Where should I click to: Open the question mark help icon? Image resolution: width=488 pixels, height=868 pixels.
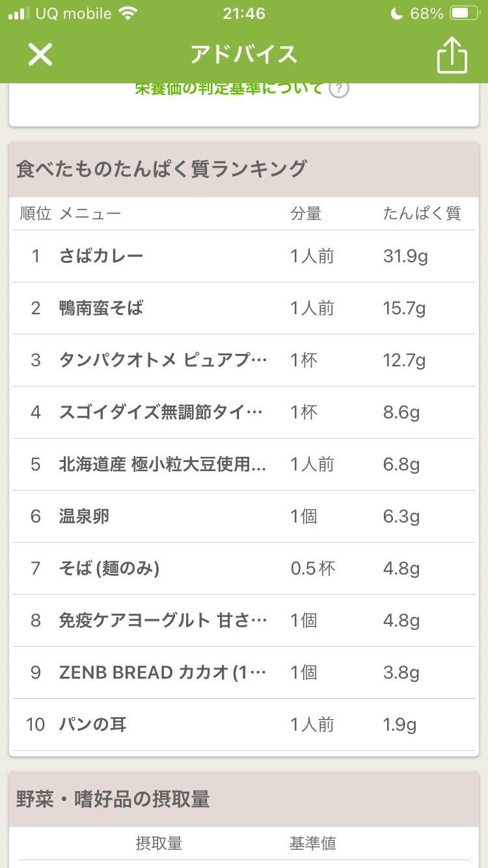click(x=338, y=88)
